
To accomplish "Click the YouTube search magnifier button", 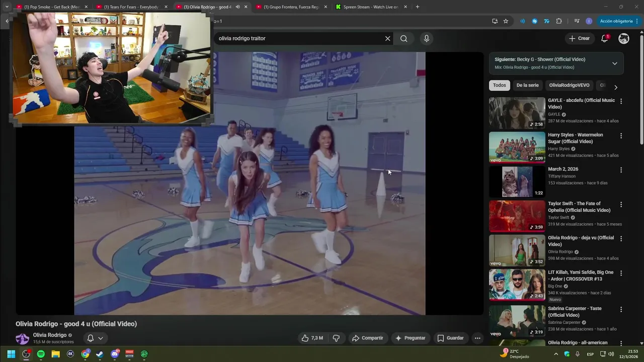I will click(404, 39).
